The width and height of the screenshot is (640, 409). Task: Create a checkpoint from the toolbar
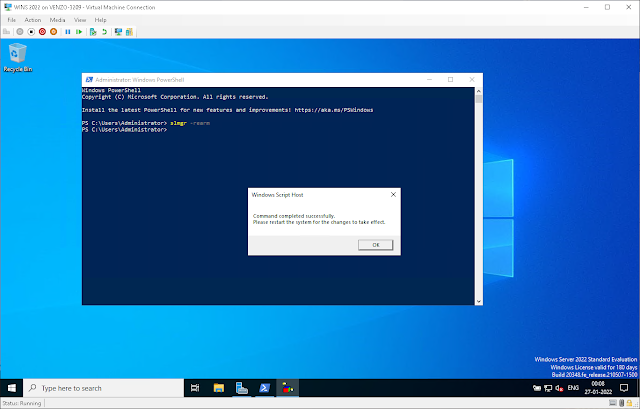point(93,32)
